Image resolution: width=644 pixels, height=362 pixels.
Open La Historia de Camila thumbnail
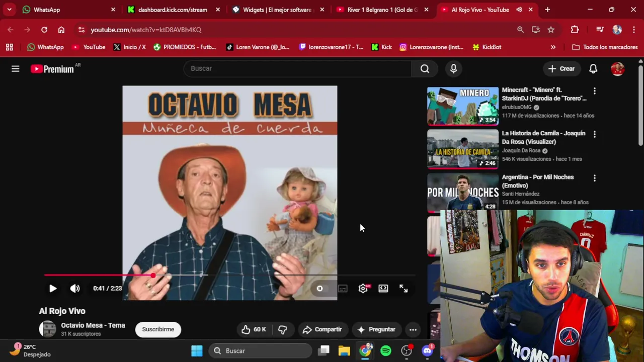coord(463,149)
